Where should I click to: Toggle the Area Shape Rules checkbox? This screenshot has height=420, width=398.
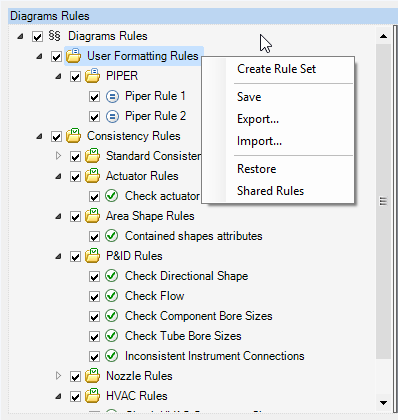tap(75, 217)
